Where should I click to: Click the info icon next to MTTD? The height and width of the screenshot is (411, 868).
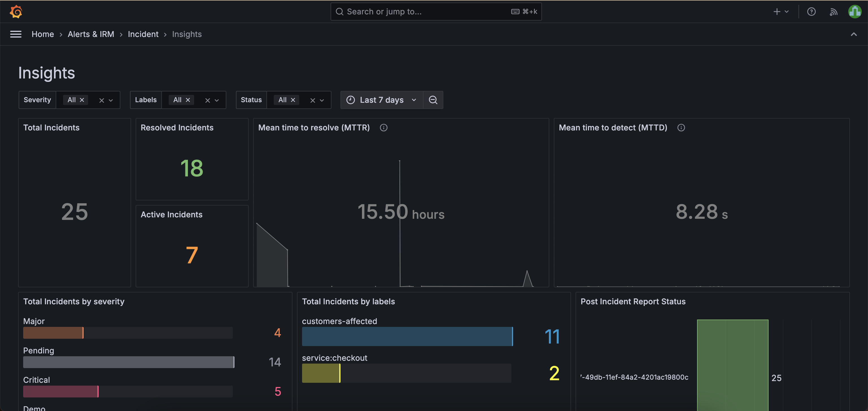coord(681,127)
